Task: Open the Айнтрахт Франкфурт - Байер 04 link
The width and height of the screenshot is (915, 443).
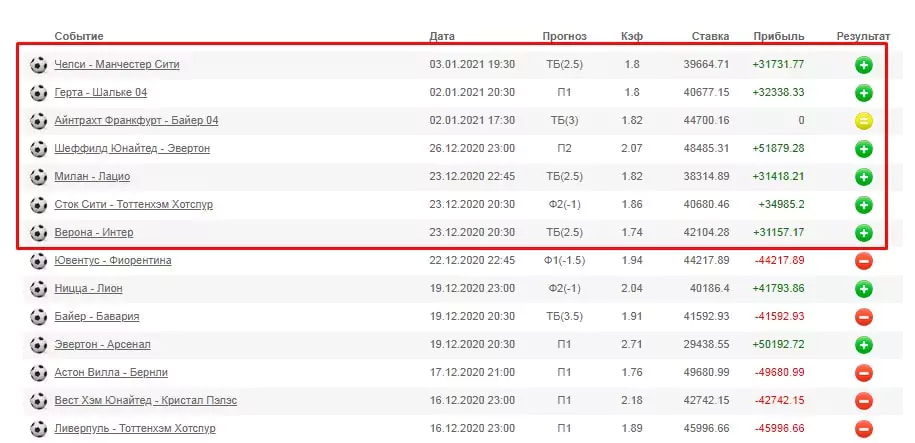Action: [x=137, y=120]
